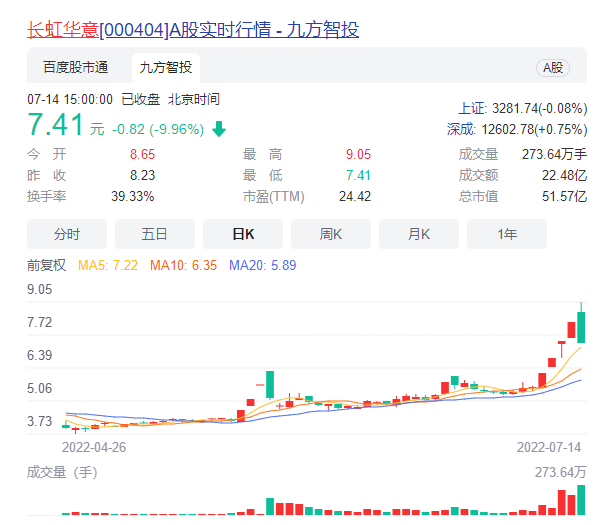Click the 成交额 value 22.48亿
Screen dimensions: 605x525
(564, 176)
